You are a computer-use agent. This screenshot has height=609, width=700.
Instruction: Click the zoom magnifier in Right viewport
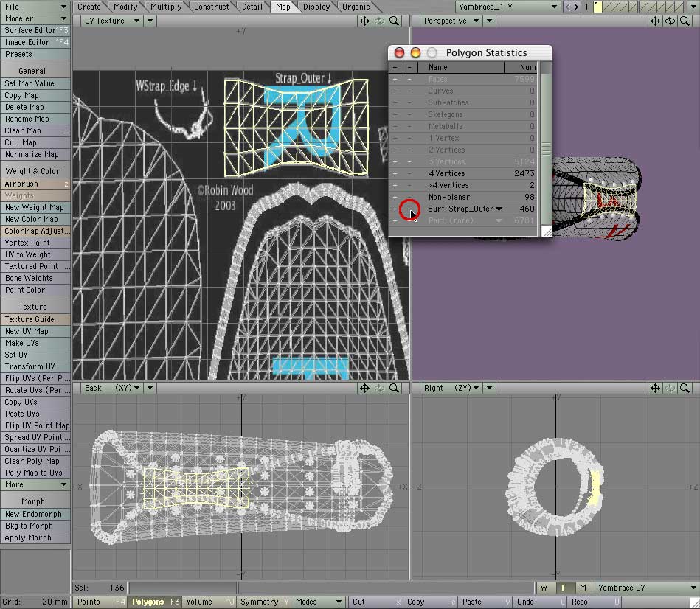(x=685, y=388)
